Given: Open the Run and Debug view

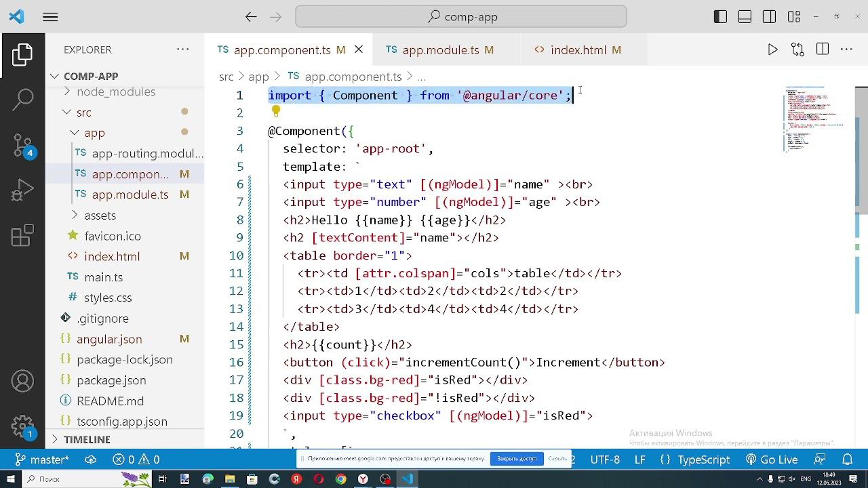Looking at the screenshot, I should tap(22, 190).
